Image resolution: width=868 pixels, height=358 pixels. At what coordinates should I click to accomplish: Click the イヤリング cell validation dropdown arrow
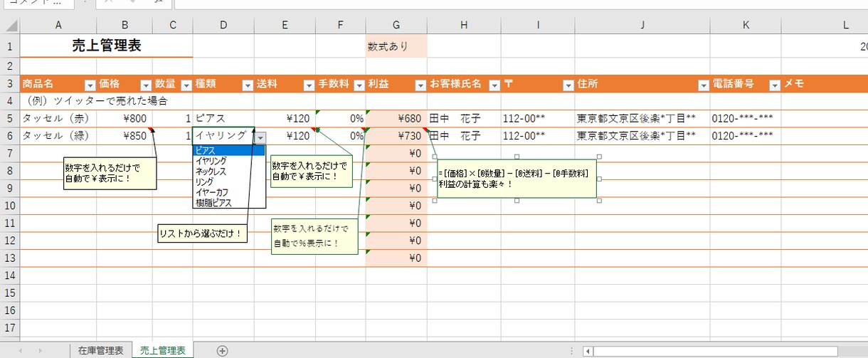(261, 137)
